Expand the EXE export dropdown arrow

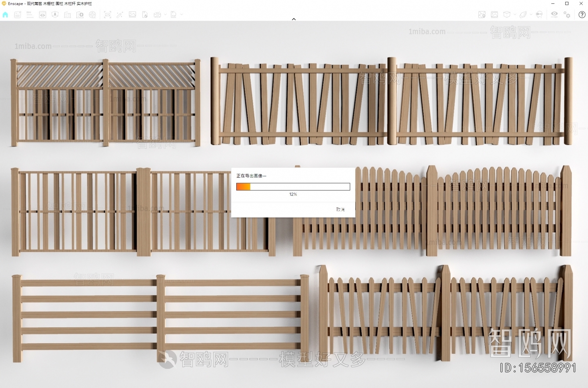pos(182,15)
